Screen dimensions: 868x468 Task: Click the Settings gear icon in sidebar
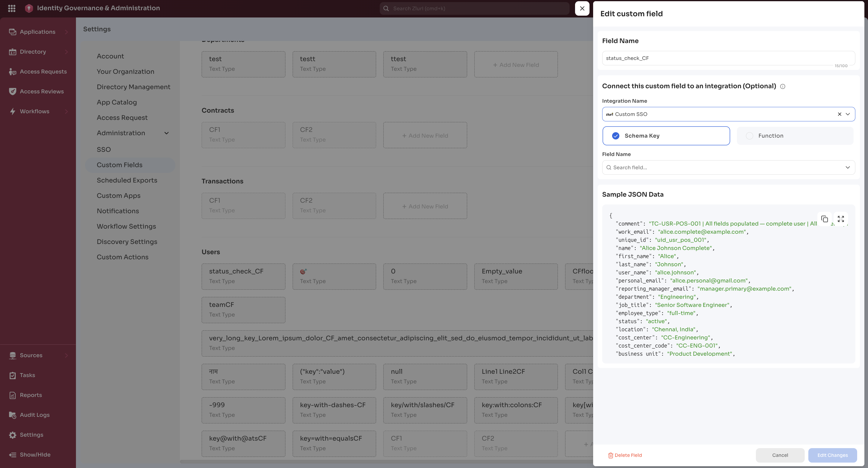coord(12,435)
